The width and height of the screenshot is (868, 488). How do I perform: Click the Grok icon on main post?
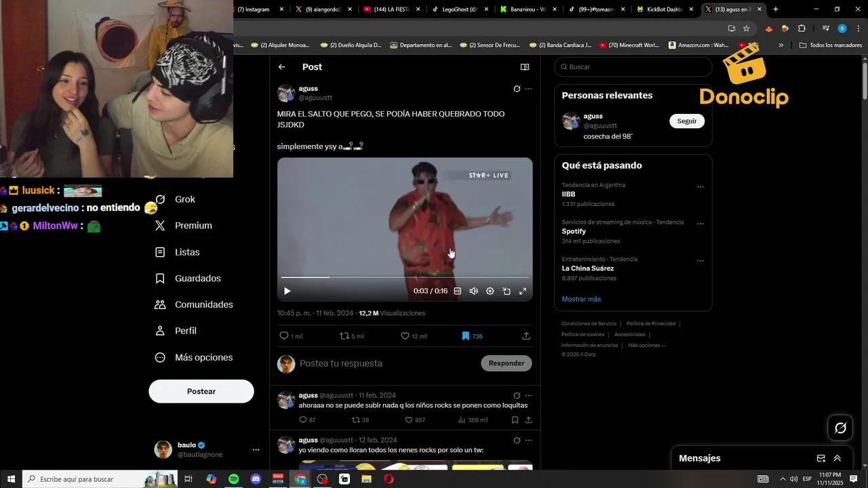[x=517, y=89]
